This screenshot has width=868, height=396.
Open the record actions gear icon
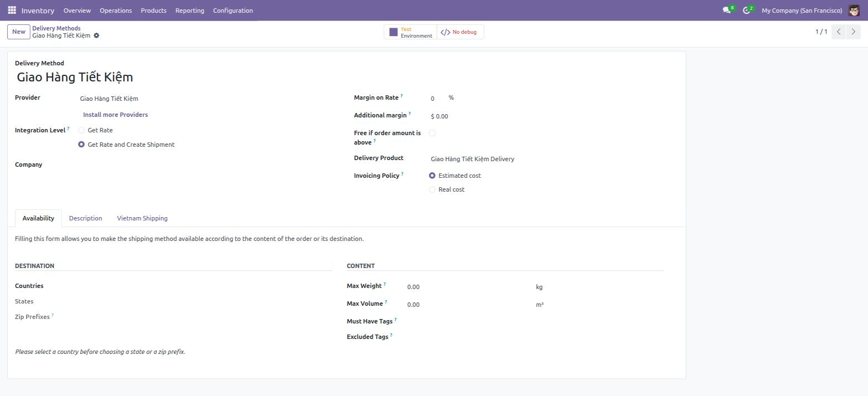pos(96,35)
